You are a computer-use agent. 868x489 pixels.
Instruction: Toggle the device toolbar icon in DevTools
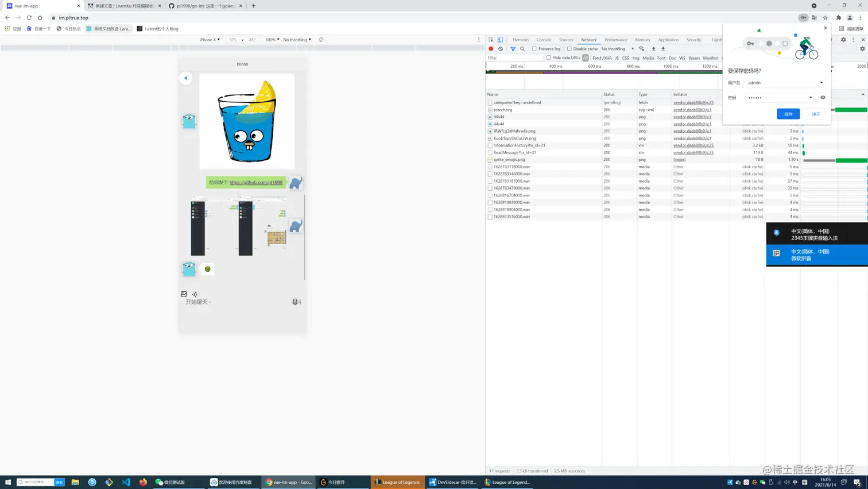click(500, 40)
